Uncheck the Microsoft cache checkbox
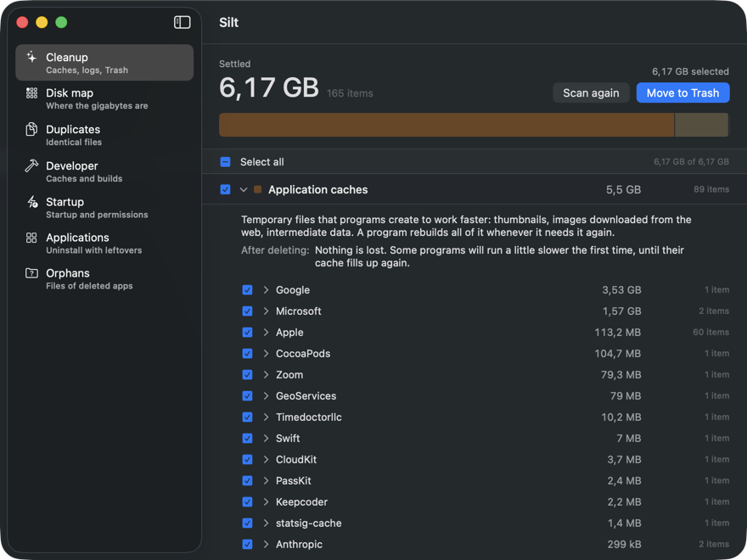The height and width of the screenshot is (560, 747). pos(247,311)
